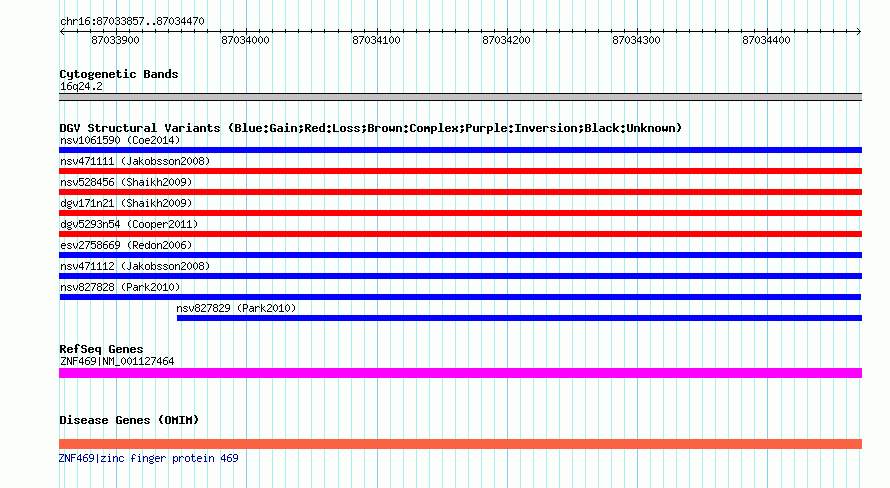
Task: Click the 87034100 ruler tick label
Action: tap(376, 40)
